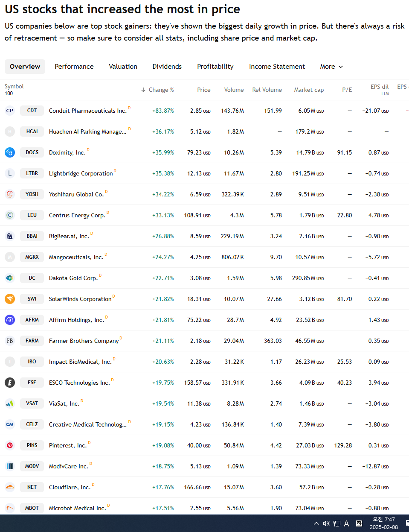The width and height of the screenshot is (409, 532).
Task: Click Doximity's 14.79 B market cap
Action: coord(310,152)
